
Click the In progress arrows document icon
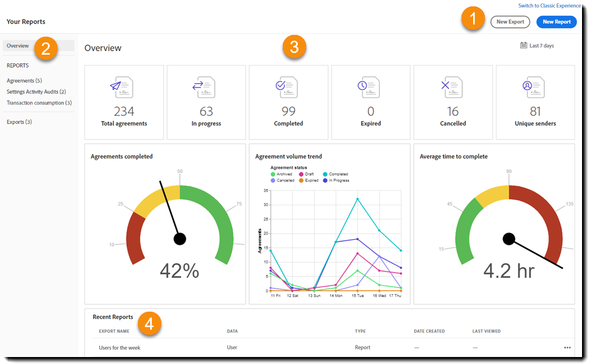tap(204, 87)
